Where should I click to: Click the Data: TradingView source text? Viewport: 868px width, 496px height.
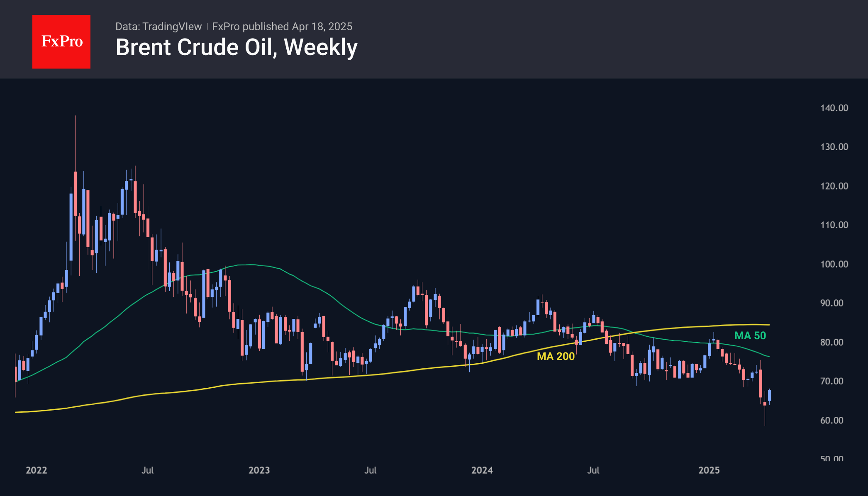(158, 27)
